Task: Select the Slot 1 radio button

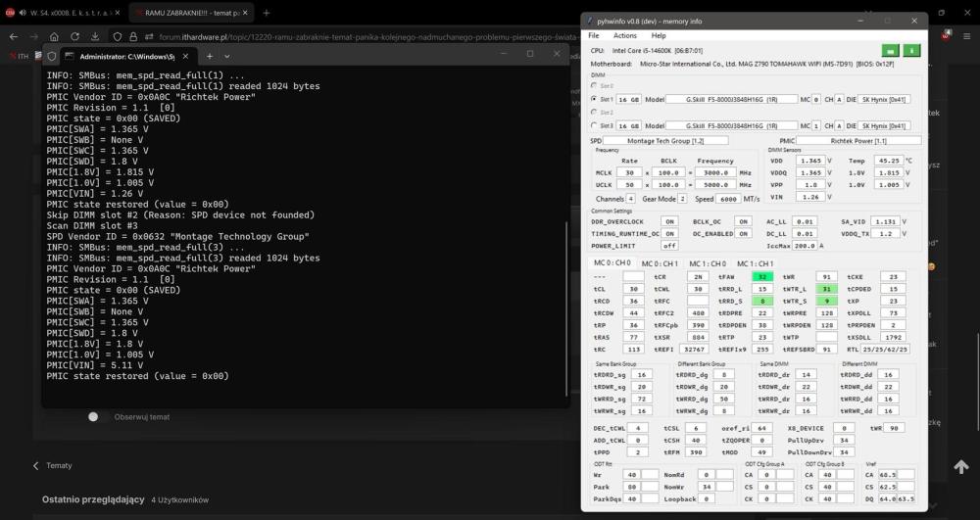Action: [x=594, y=99]
